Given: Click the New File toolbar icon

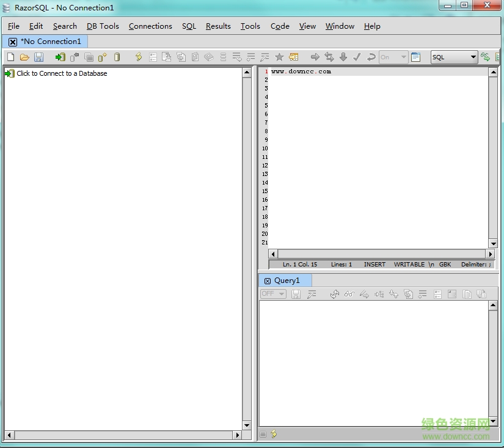Looking at the screenshot, I should (x=10, y=57).
